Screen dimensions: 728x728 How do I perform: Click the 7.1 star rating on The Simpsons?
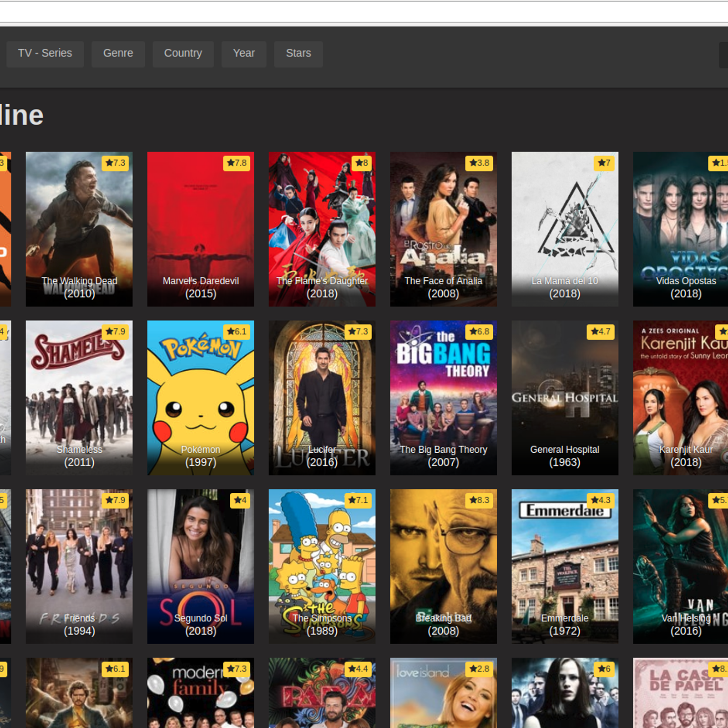pyautogui.click(x=358, y=500)
